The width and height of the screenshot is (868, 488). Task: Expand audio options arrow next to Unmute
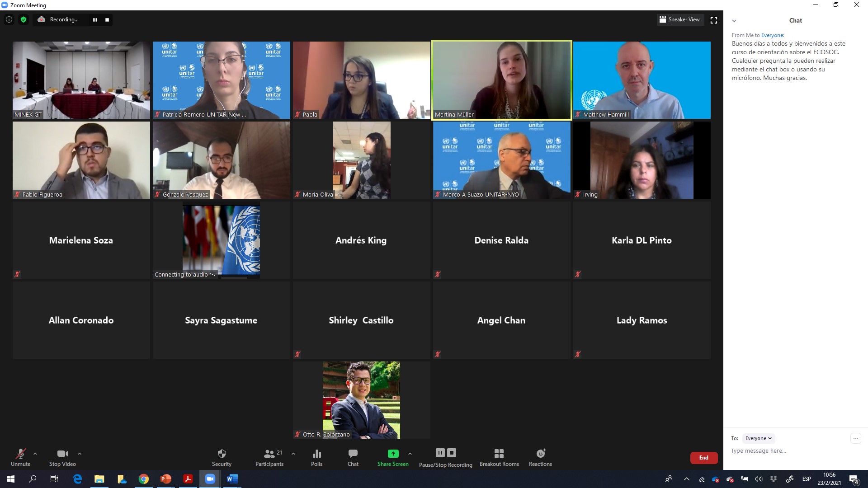pyautogui.click(x=35, y=454)
